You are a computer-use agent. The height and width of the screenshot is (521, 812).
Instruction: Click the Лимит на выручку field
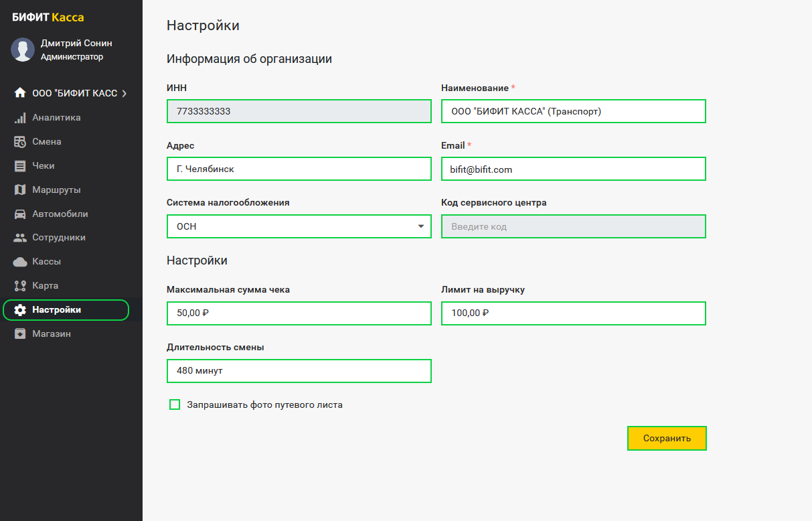pyautogui.click(x=574, y=313)
